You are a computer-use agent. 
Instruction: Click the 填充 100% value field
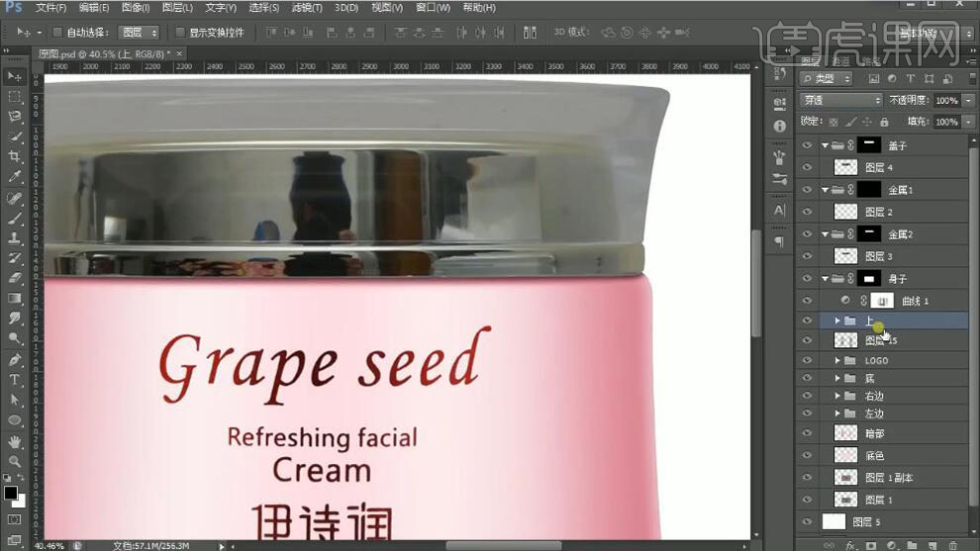pyautogui.click(x=946, y=122)
